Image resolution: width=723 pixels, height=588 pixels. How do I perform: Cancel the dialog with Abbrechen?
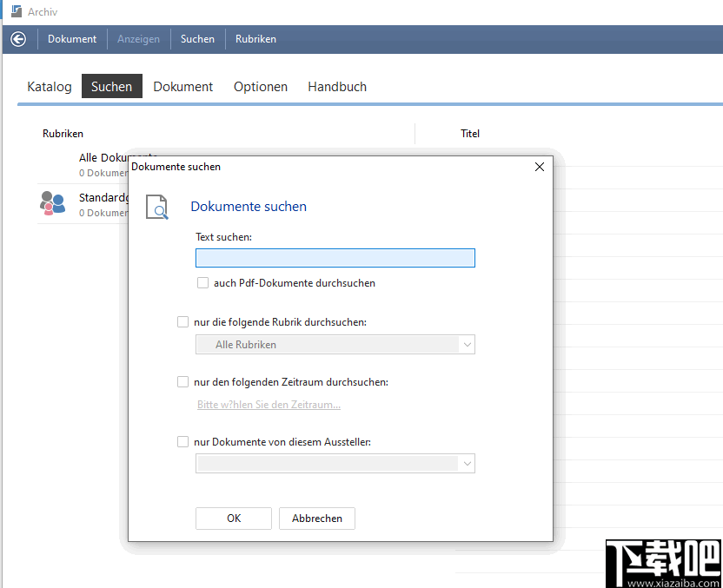click(x=317, y=519)
